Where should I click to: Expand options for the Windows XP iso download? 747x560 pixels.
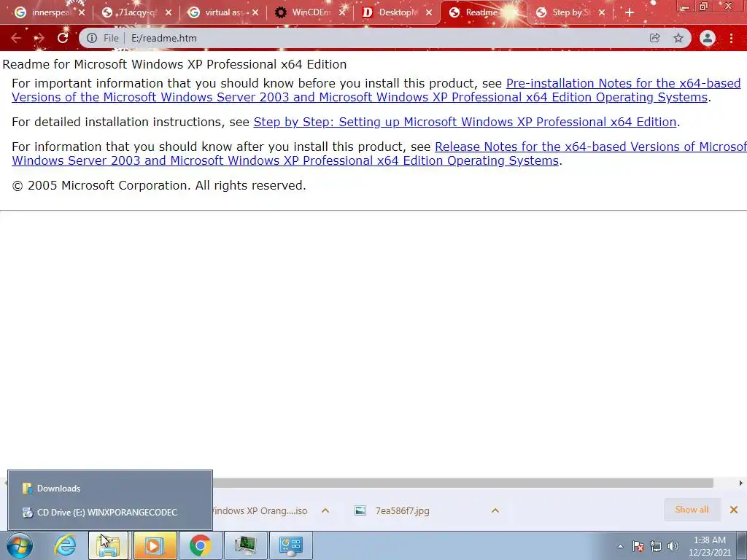[x=325, y=510]
